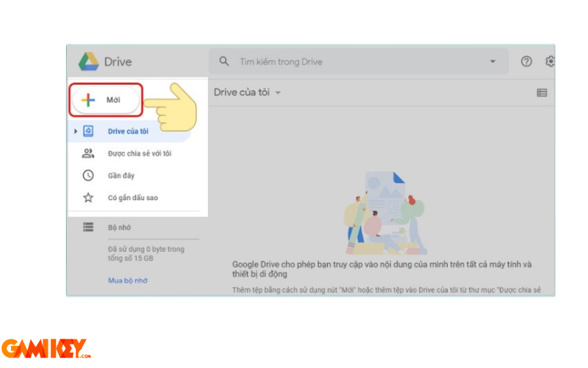Click the storage stack icon
The image size is (588, 368).
88,227
